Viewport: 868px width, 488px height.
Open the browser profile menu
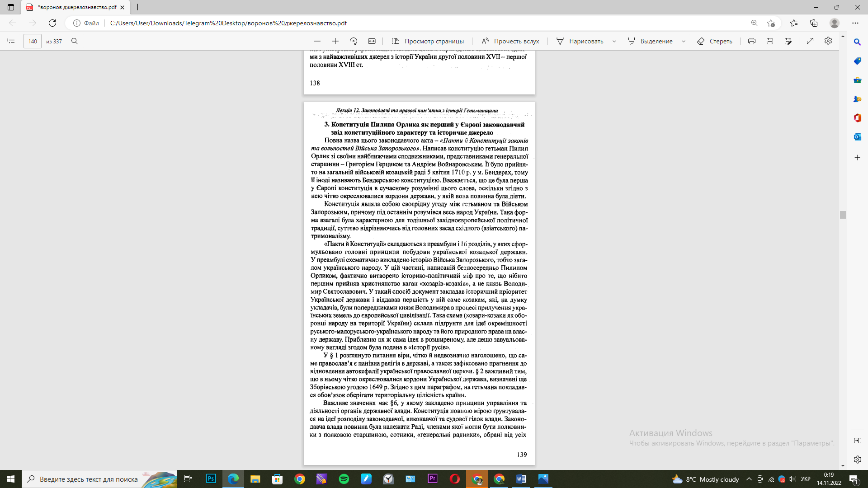[835, 23]
